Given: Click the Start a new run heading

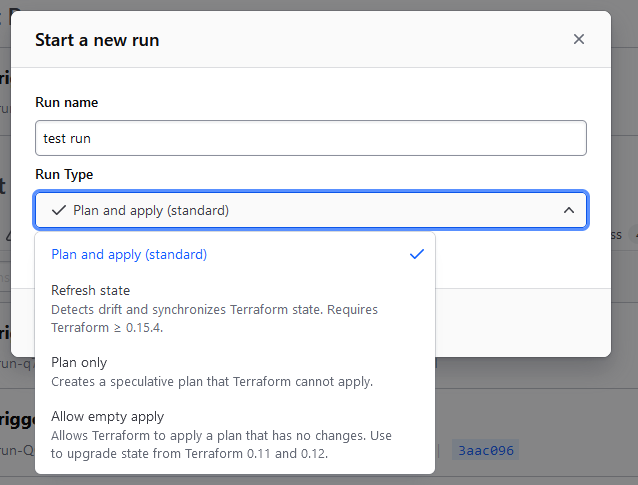Looking at the screenshot, I should click(97, 40).
